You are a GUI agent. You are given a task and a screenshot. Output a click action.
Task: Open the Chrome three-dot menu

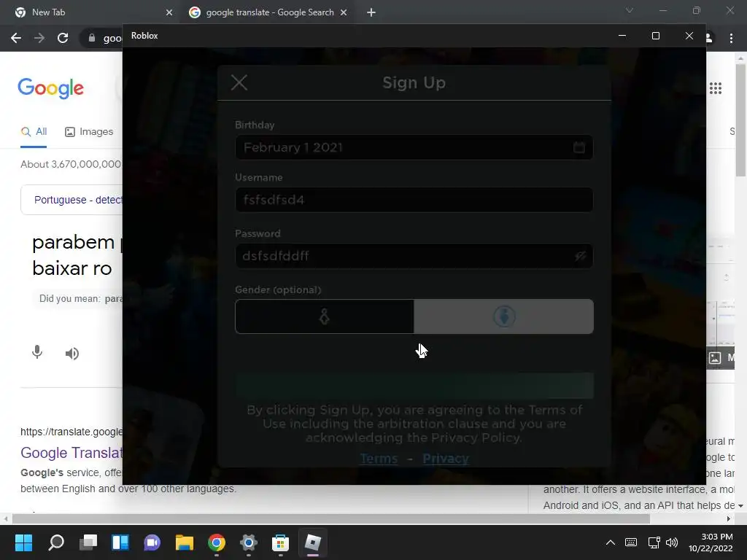coord(731,38)
